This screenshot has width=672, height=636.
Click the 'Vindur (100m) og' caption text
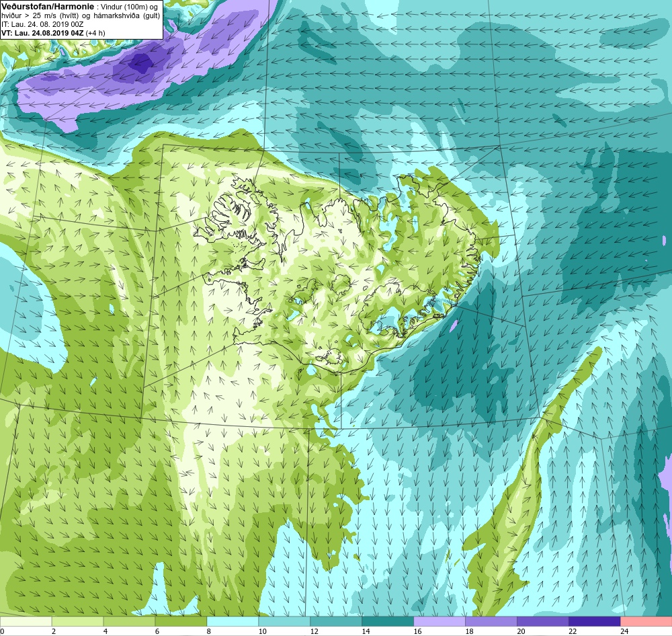[x=129, y=7]
